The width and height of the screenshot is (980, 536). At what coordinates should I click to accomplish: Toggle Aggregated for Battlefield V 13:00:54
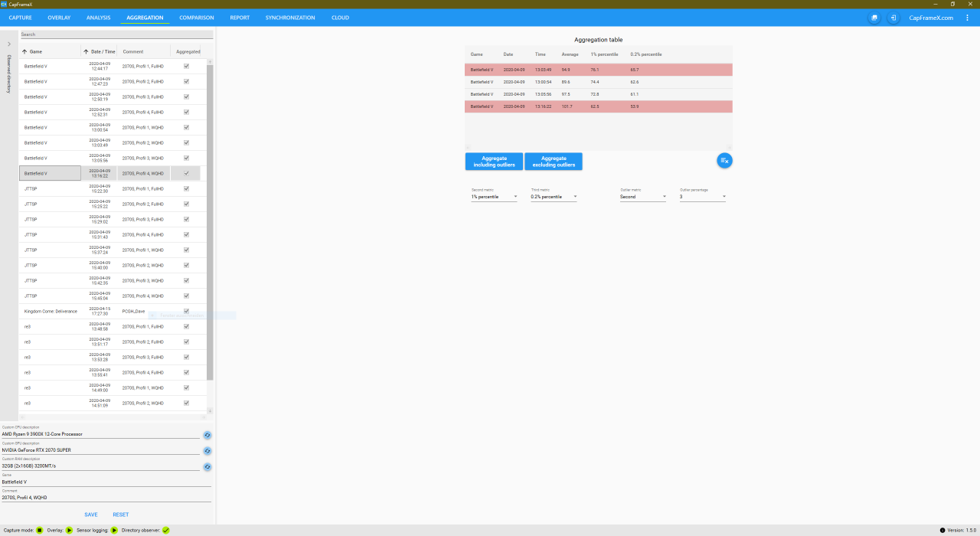tap(186, 127)
